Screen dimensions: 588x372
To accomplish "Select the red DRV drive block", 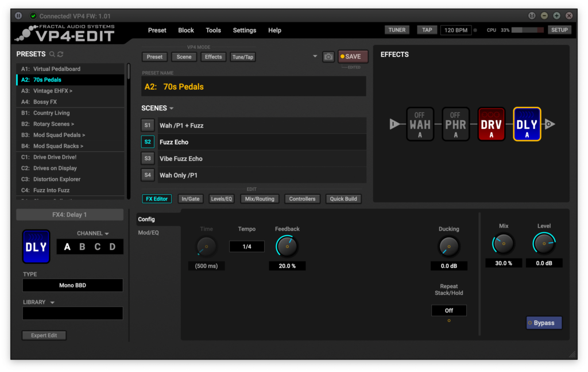I will click(x=491, y=124).
